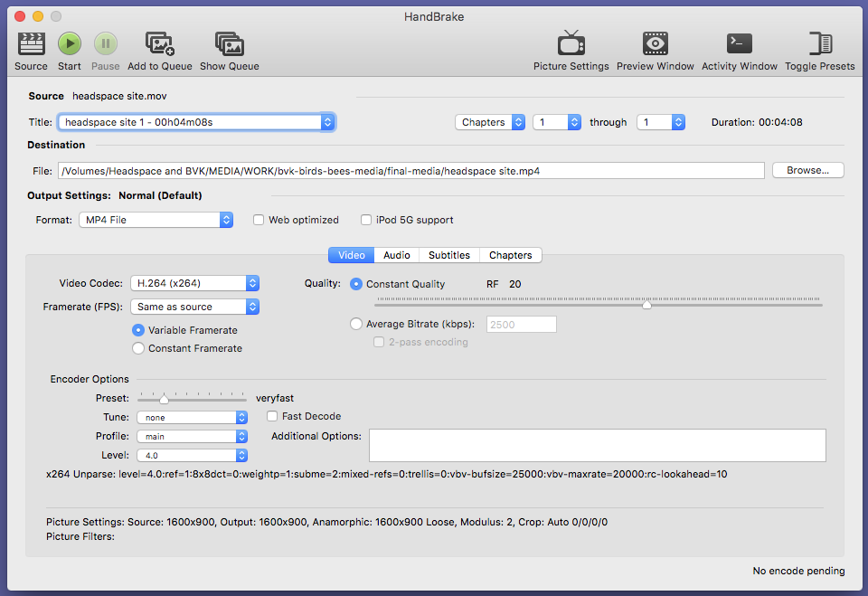868x596 pixels.
Task: Open the Format MP4 File dropdown
Action: (x=156, y=220)
